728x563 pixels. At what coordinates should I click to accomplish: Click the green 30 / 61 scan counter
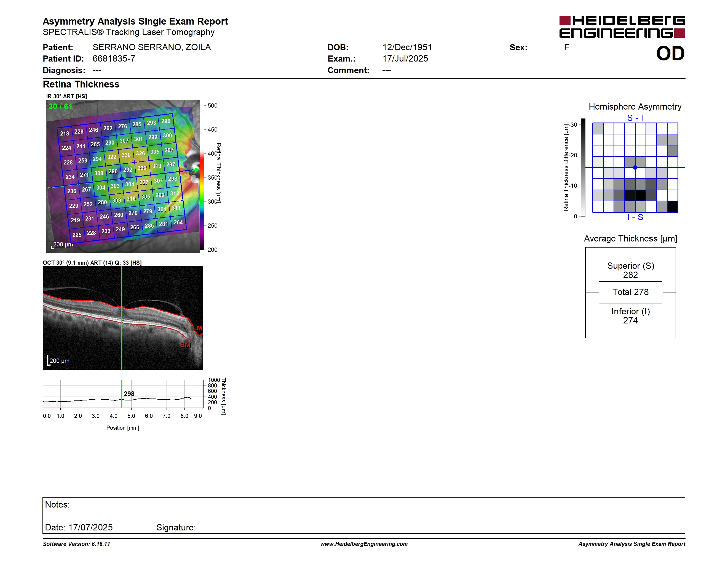(60, 107)
